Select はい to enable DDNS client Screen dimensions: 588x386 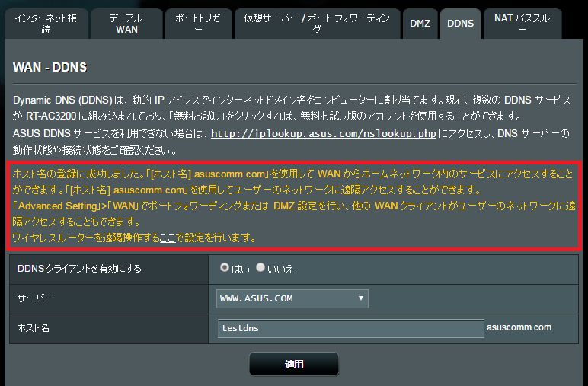point(224,267)
